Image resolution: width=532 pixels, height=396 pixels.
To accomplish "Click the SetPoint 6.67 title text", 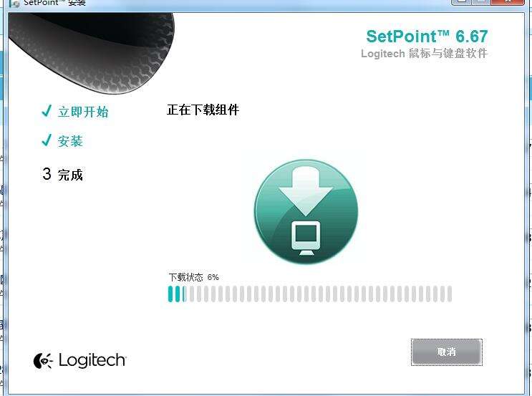I will click(427, 37).
